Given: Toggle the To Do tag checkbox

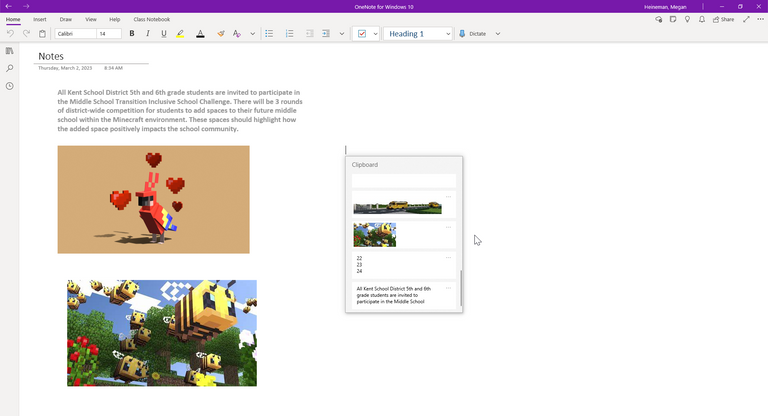Looking at the screenshot, I should point(361,33).
